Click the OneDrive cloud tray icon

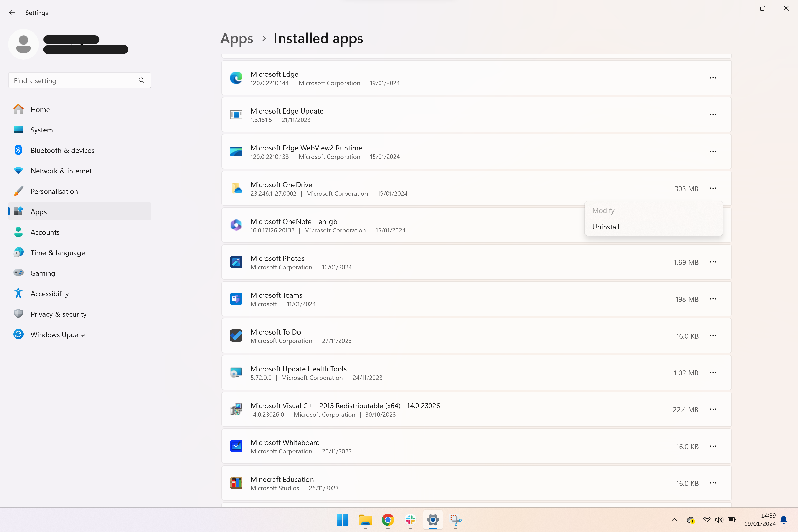(690, 520)
